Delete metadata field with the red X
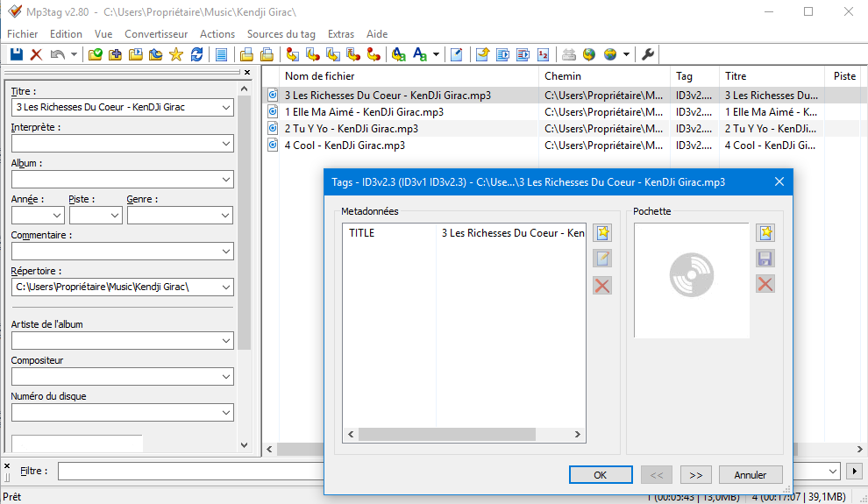868x504 pixels. (602, 286)
